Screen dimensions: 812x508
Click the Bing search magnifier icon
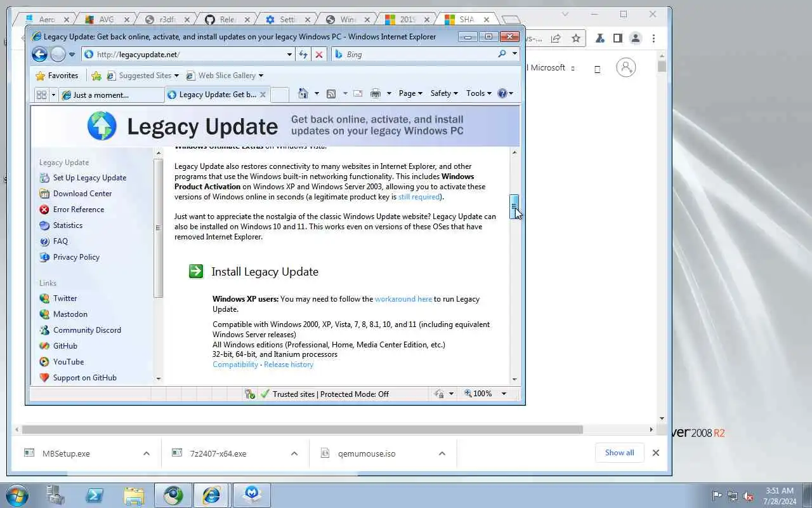coord(502,54)
